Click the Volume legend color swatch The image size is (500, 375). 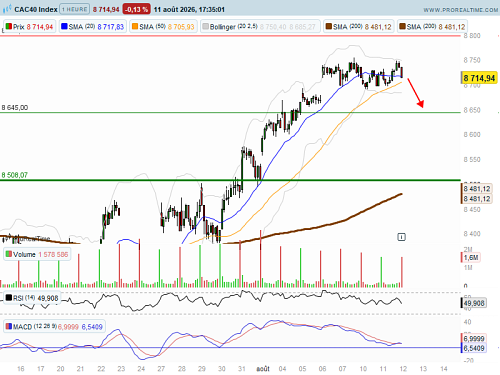[x=9, y=254]
